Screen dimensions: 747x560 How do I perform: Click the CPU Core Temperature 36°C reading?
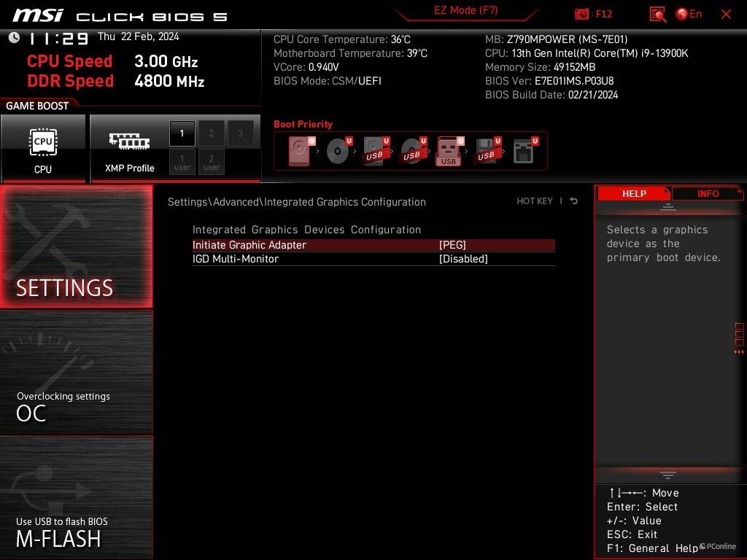click(341, 39)
